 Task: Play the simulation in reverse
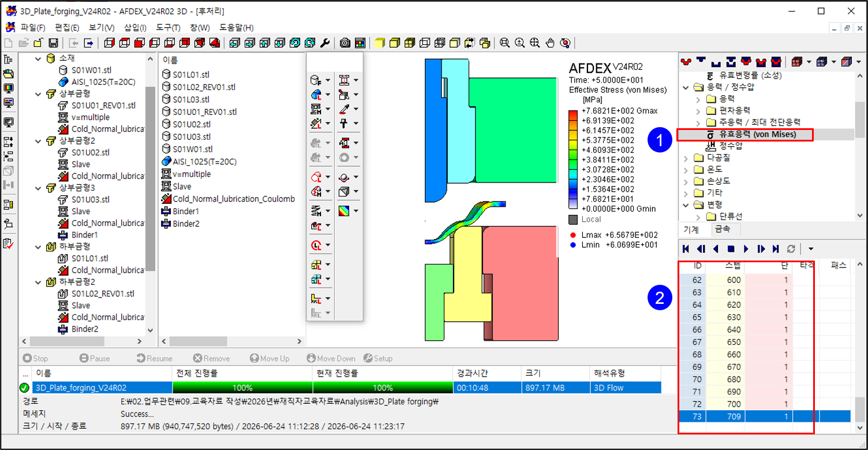(x=716, y=249)
